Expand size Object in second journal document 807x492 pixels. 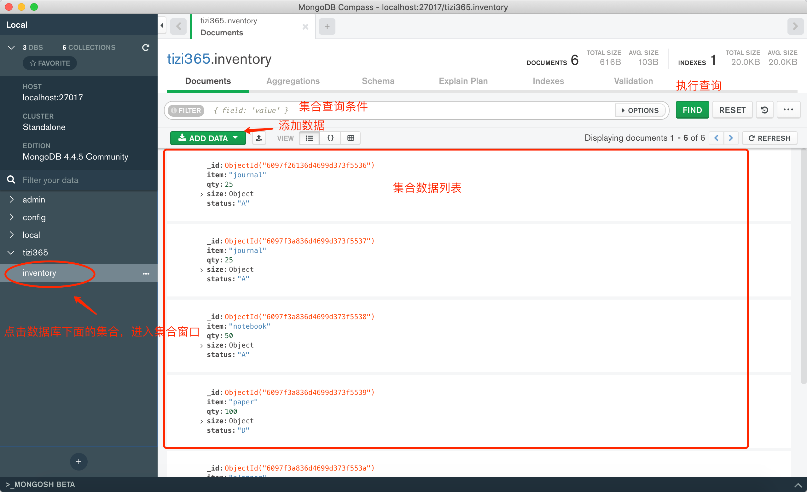(202, 270)
